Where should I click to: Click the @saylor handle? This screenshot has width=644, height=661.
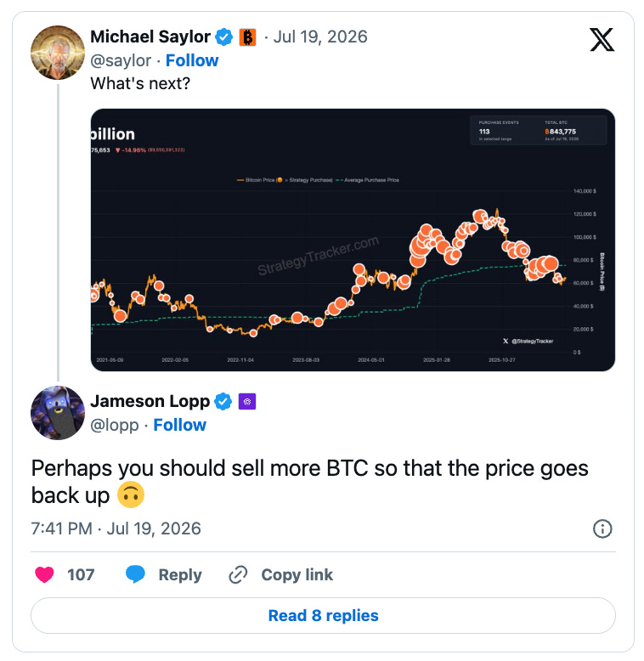tap(121, 60)
